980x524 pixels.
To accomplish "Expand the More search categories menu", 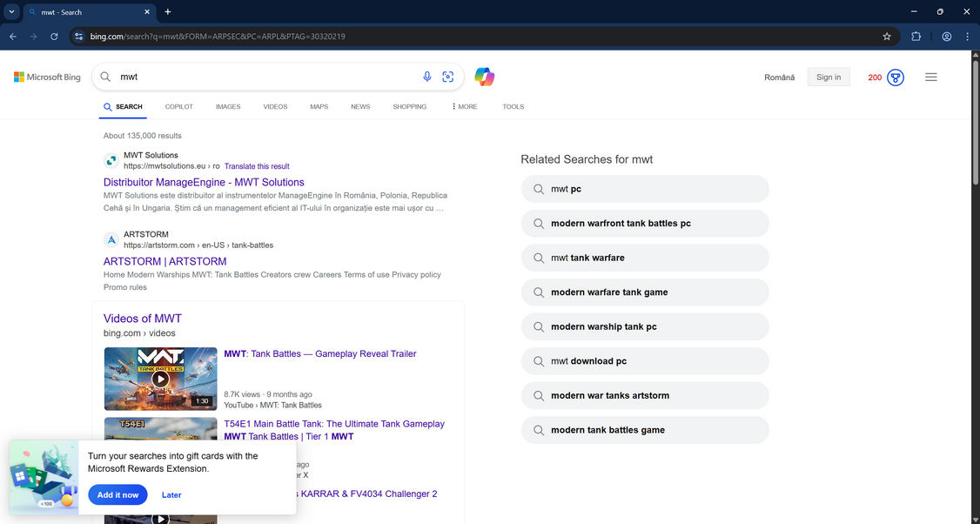I will (464, 107).
